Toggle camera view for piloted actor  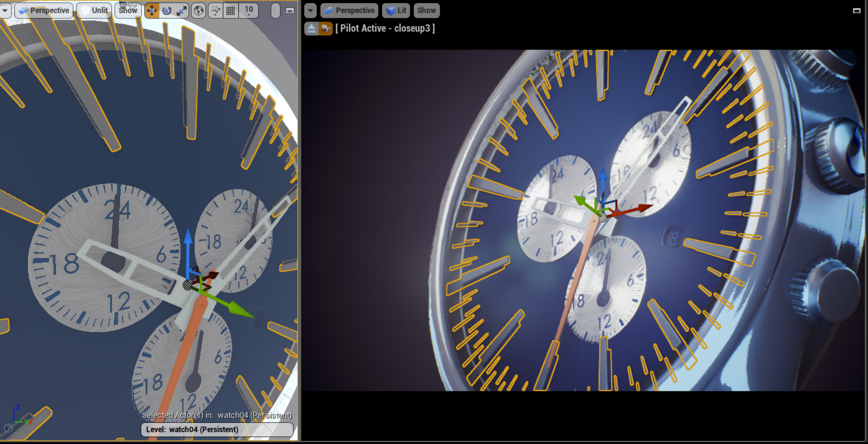[x=325, y=29]
